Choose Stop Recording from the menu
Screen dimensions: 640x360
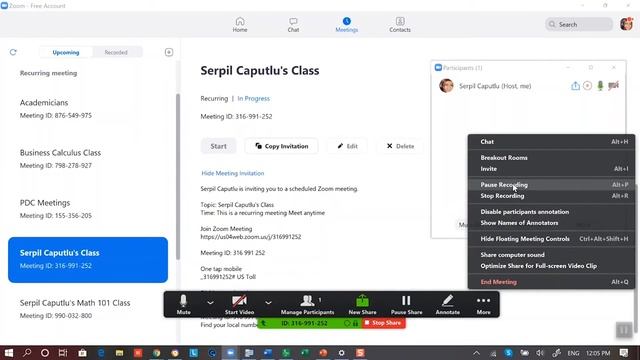pyautogui.click(x=551, y=196)
